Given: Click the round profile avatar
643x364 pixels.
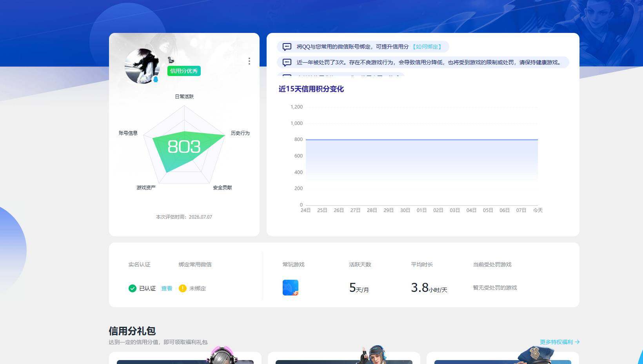Looking at the screenshot, I should 142,66.
